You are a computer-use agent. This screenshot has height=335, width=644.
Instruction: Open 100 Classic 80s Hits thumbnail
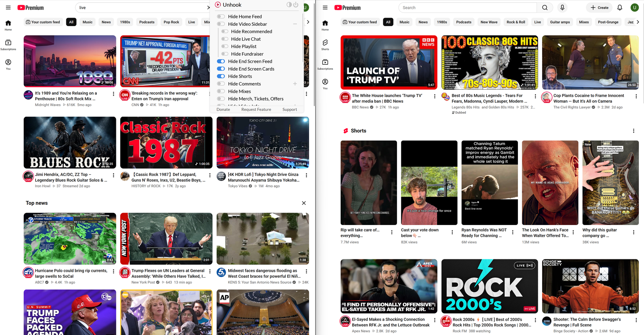point(489,62)
